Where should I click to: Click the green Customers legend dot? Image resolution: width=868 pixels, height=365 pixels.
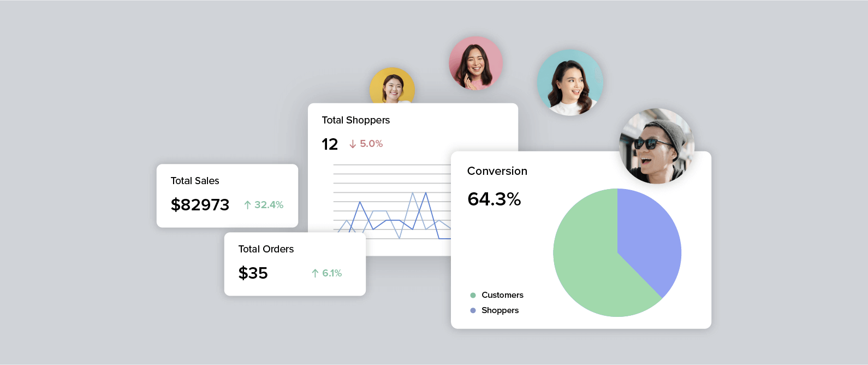tap(473, 295)
